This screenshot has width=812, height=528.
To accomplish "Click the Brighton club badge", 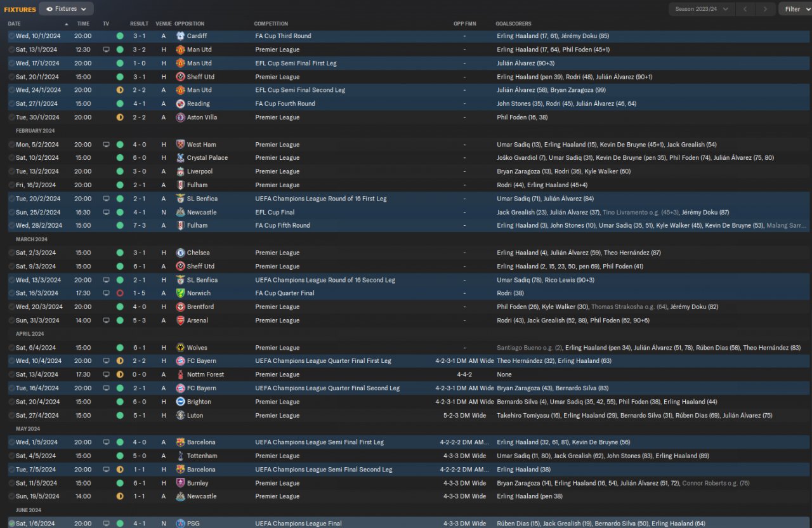I will [180, 402].
